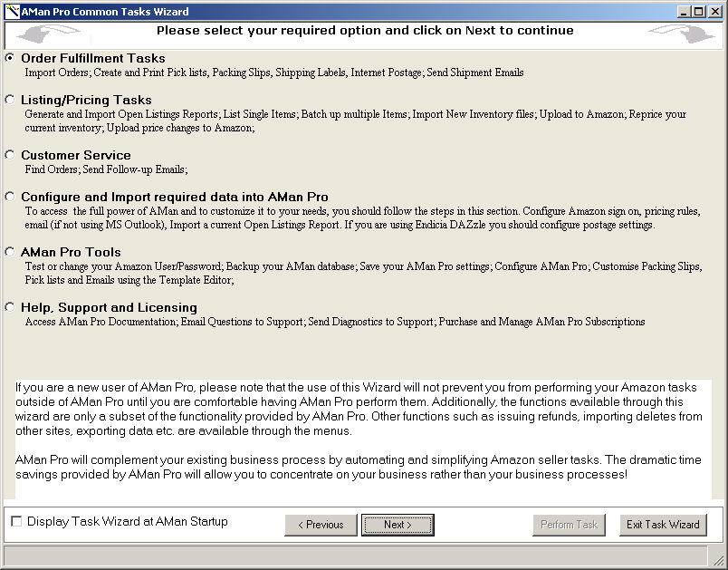Select the AMan Pro Tools radio button
728x570 pixels.
[10, 252]
